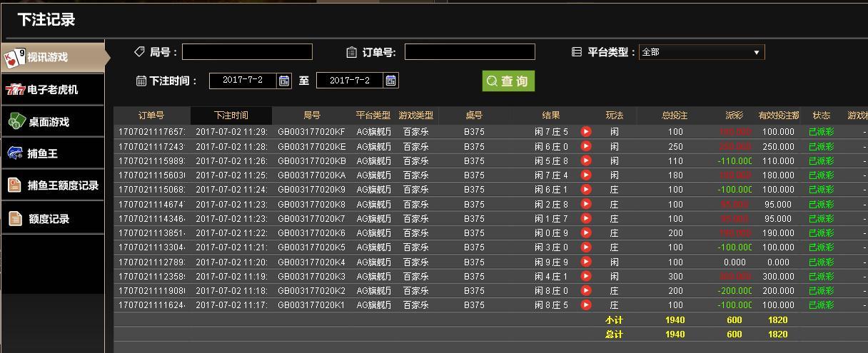Play replay for round GB003177020K7
868x353 pixels.
[586, 219]
